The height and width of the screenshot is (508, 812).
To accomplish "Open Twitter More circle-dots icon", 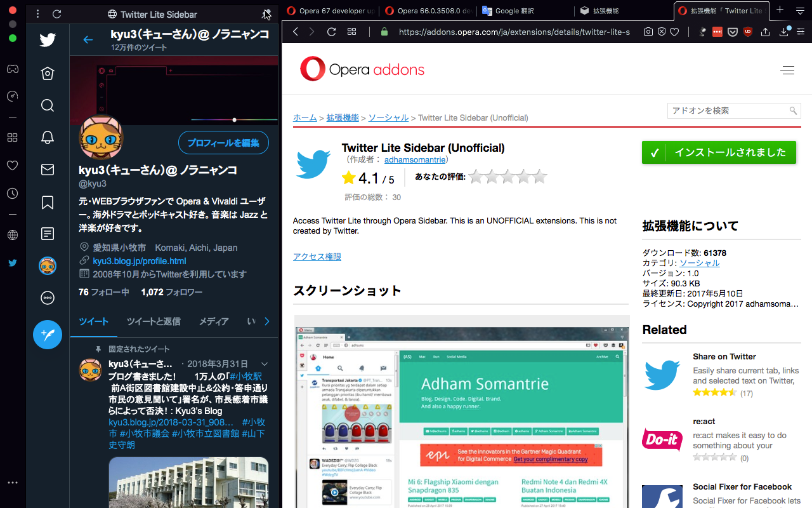I will pyautogui.click(x=48, y=297).
